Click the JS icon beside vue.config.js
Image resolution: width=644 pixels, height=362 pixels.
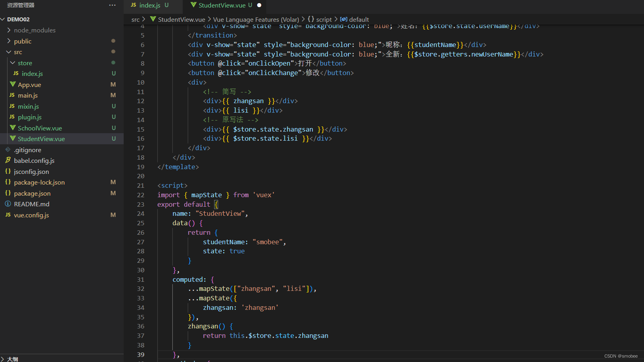point(8,215)
